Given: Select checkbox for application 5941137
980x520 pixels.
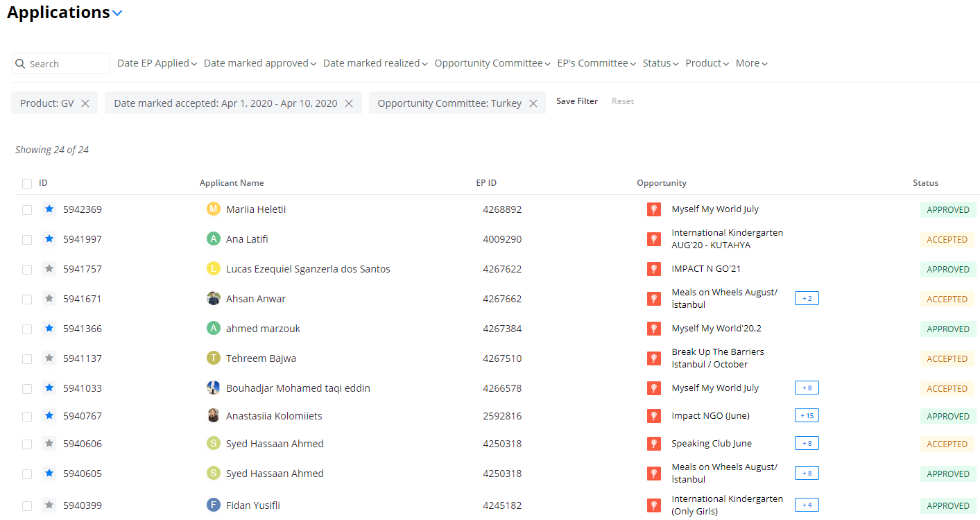Looking at the screenshot, I should [x=27, y=358].
